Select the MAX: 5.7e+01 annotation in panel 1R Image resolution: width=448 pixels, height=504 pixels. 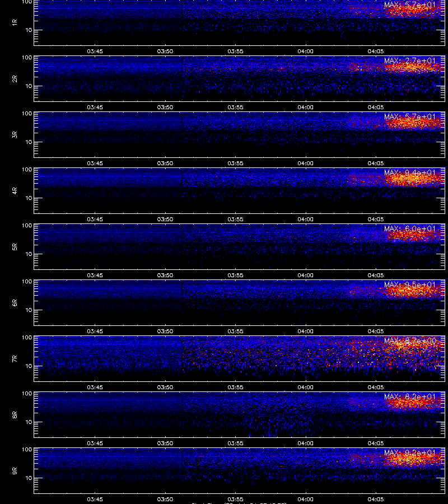click(x=410, y=5)
